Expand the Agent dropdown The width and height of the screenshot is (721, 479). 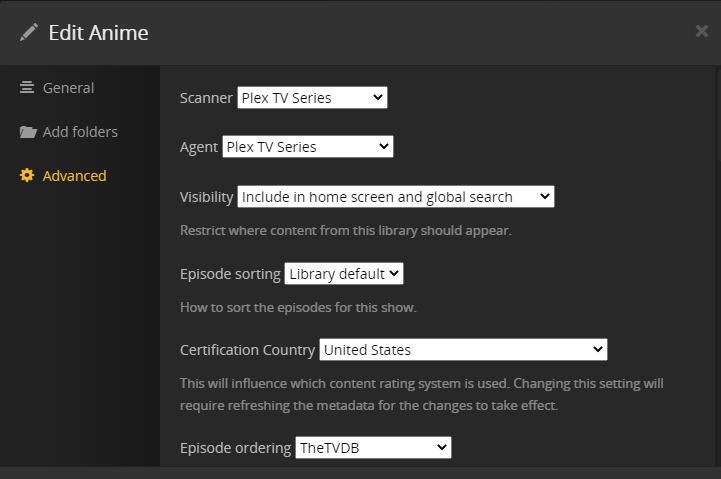click(x=308, y=147)
